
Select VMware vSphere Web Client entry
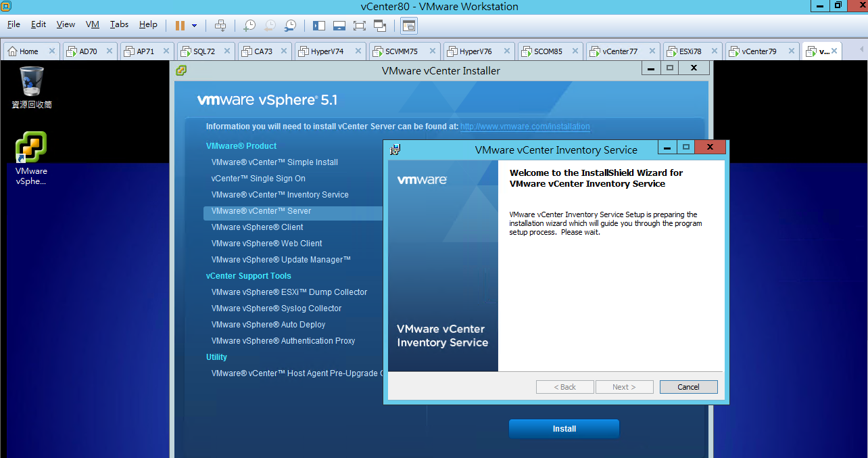pyautogui.click(x=266, y=244)
